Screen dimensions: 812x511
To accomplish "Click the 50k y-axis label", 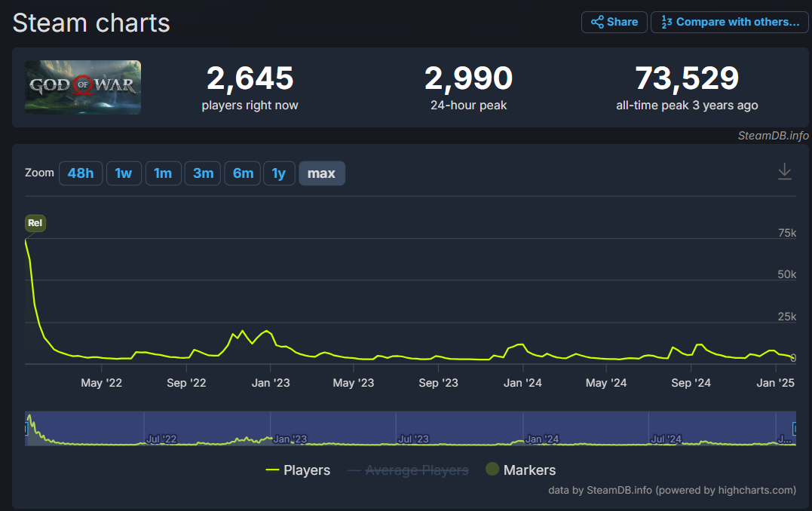I will [787, 274].
